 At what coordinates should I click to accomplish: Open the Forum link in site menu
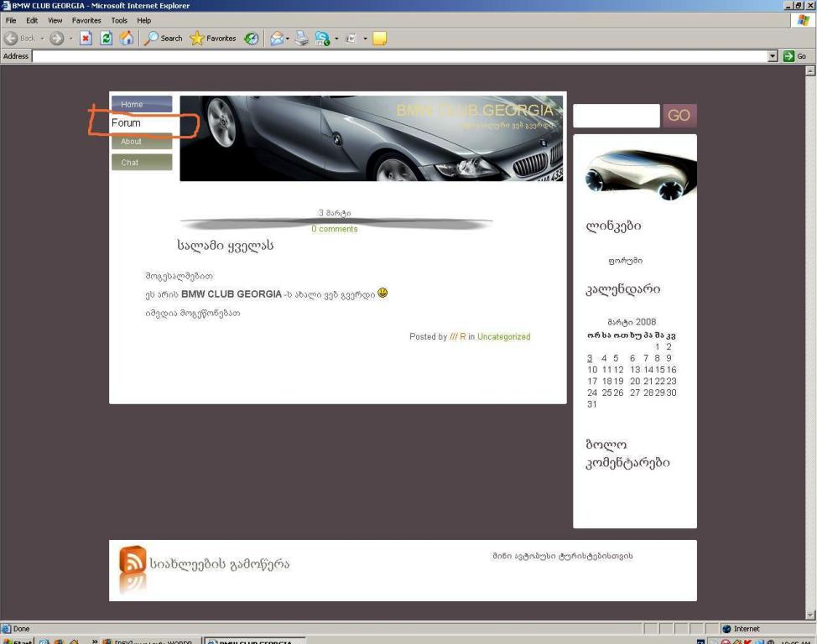tap(126, 123)
